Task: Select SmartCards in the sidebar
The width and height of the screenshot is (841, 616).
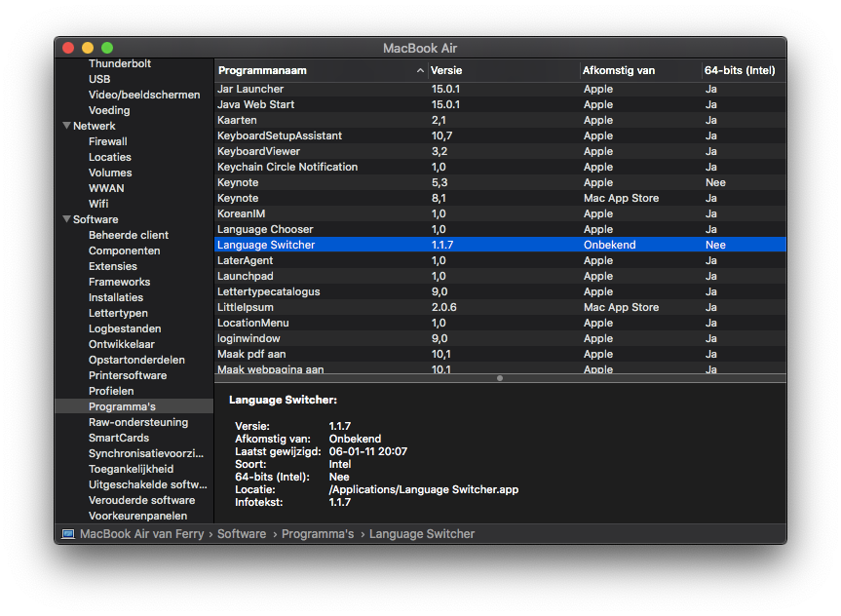Action: pos(119,438)
